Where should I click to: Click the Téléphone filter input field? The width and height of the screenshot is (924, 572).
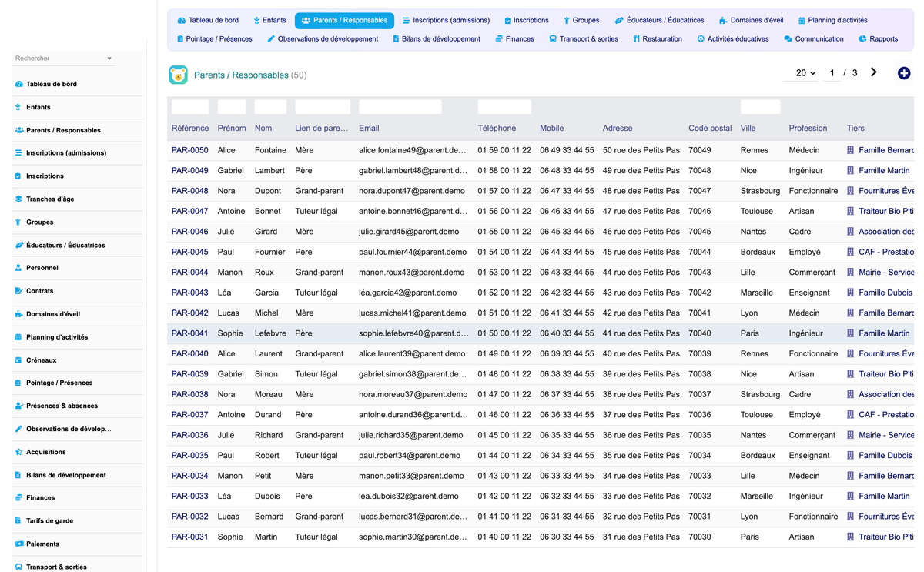click(504, 107)
